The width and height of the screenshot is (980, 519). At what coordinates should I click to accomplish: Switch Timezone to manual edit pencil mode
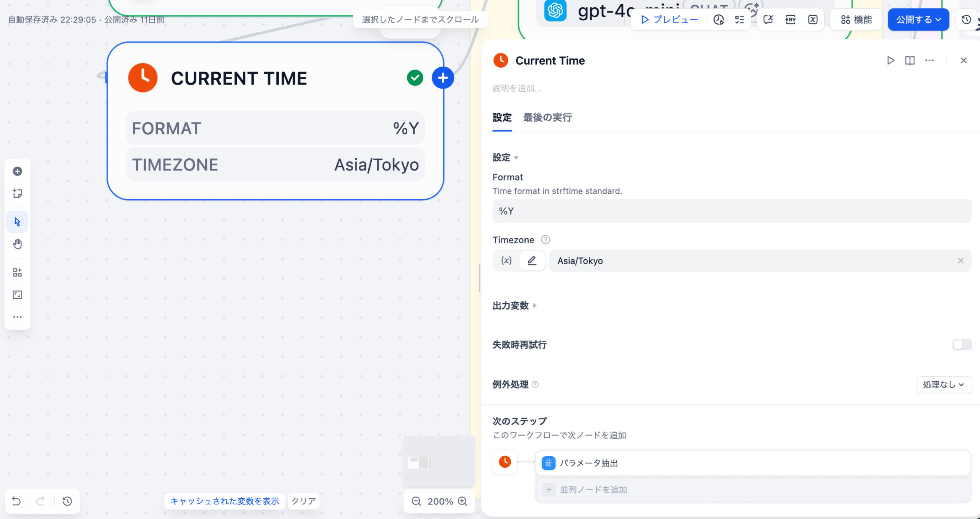pyautogui.click(x=532, y=261)
